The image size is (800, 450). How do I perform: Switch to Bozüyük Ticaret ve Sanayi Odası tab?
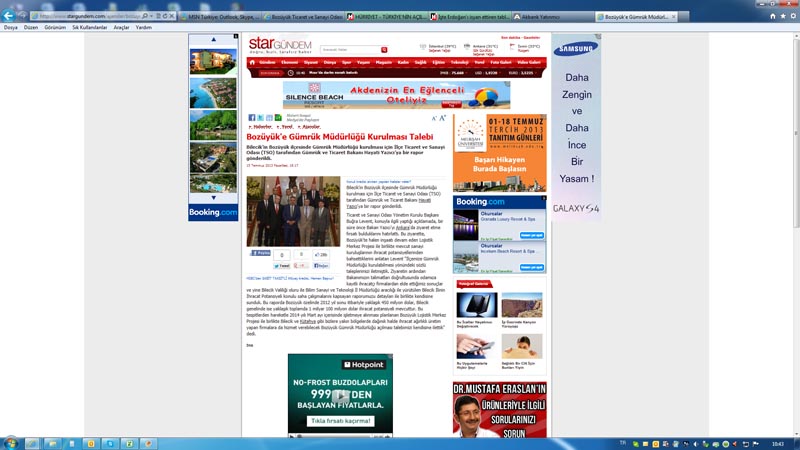coord(304,17)
